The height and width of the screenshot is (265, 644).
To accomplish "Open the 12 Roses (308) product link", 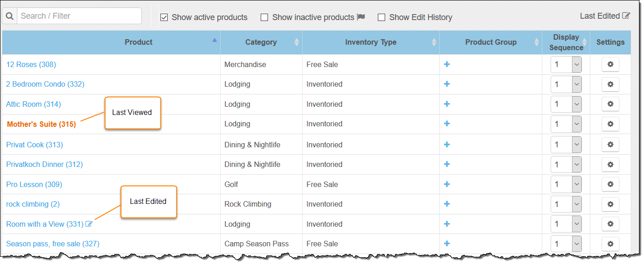I will (x=31, y=64).
